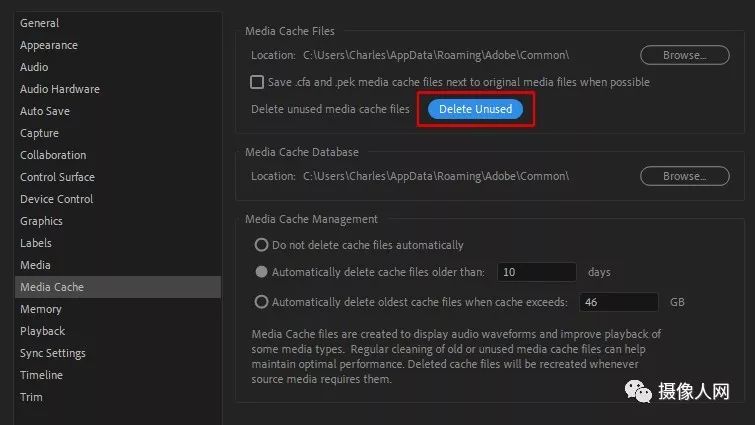Select 'Do not delete cache files automatically'
This screenshot has width=755, height=425.
point(262,245)
